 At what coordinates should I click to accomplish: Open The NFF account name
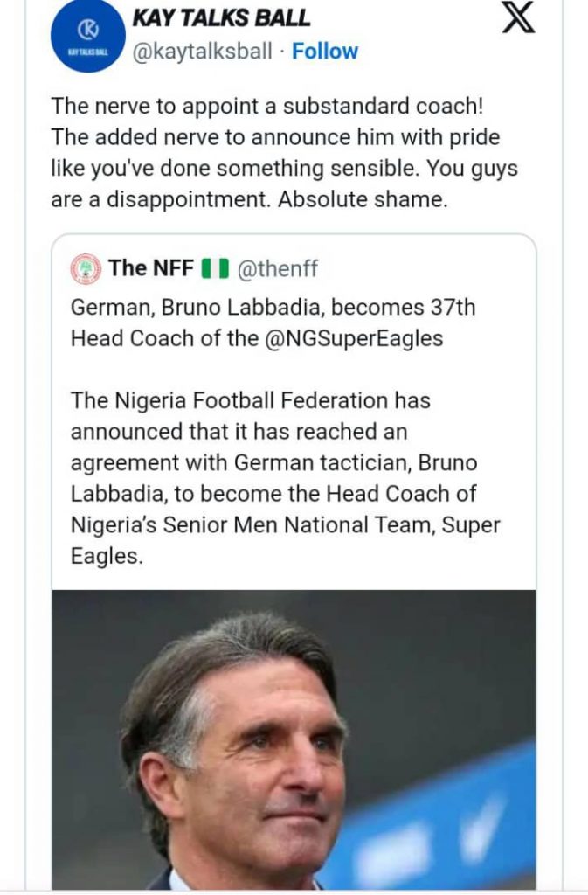pos(151,268)
